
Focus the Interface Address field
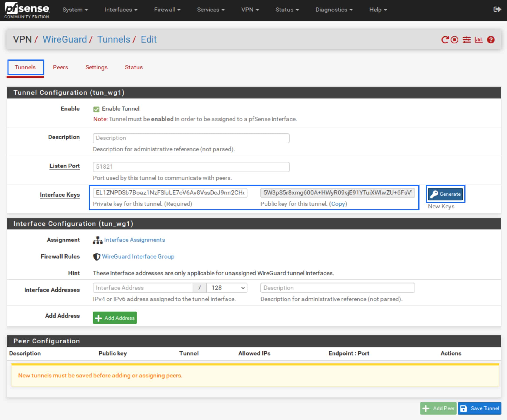coord(143,288)
